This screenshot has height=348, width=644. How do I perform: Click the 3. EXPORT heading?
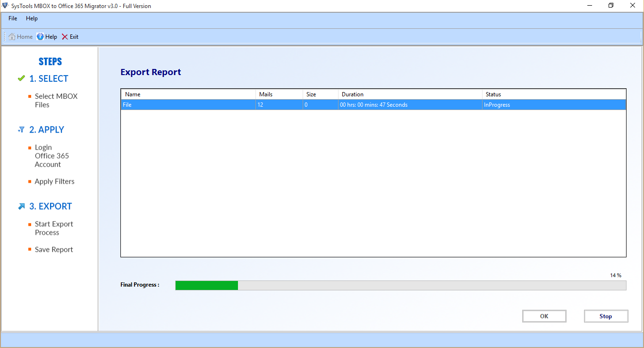click(x=51, y=206)
